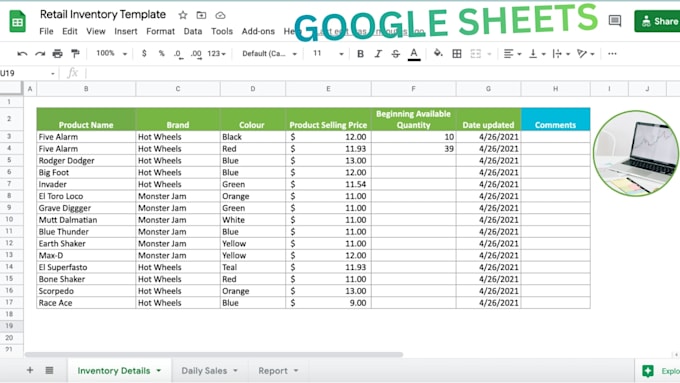Switch to the Daily Sales tab
Viewport: 680px width, 383px height.
204,370
